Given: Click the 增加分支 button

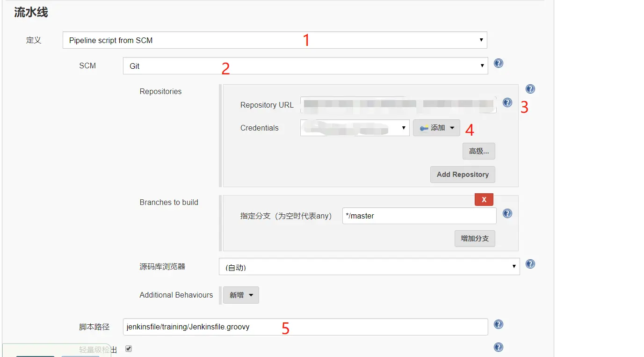Looking at the screenshot, I should pyautogui.click(x=475, y=239).
